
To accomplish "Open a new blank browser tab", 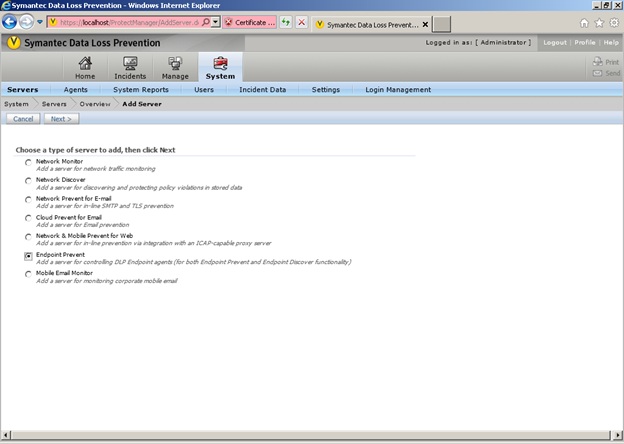I will click(x=441, y=24).
